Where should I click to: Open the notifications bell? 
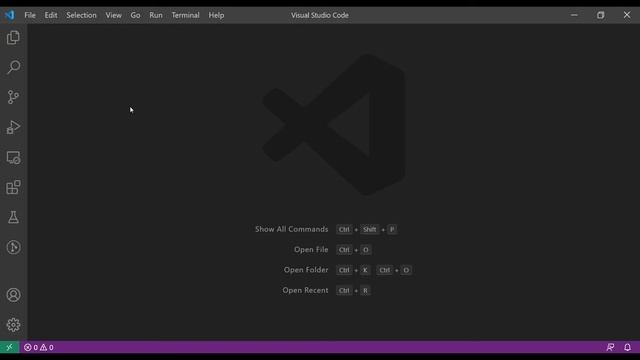627,347
